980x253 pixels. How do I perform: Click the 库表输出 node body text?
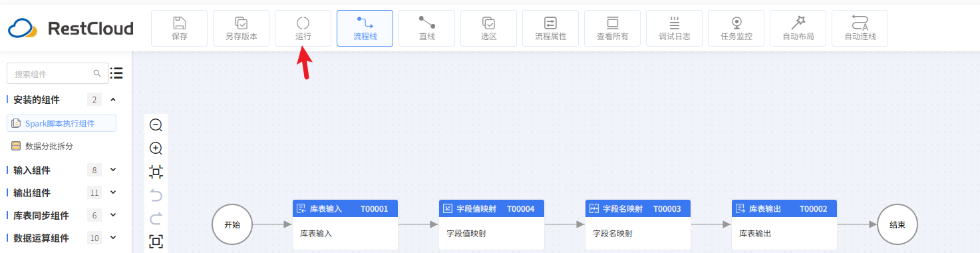click(755, 234)
